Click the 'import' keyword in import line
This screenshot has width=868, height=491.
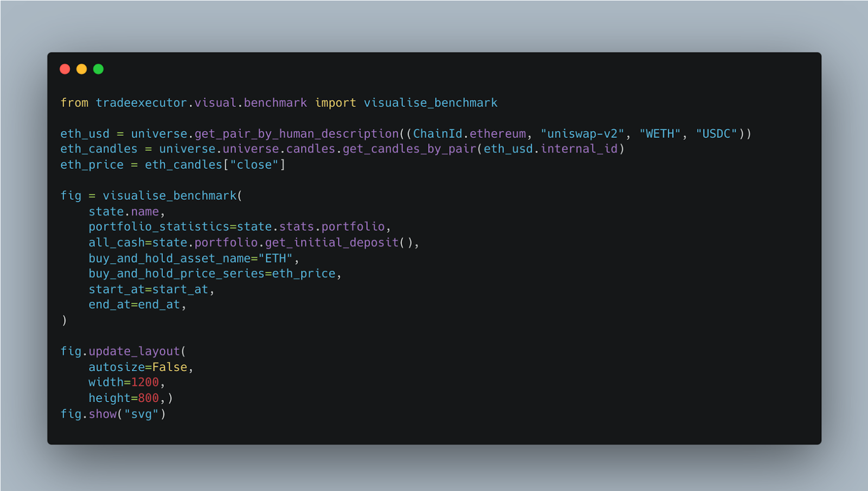(x=336, y=103)
